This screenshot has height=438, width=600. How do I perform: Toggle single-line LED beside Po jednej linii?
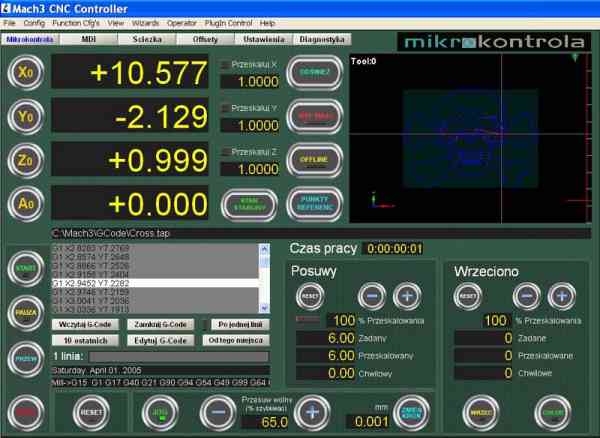point(205,325)
